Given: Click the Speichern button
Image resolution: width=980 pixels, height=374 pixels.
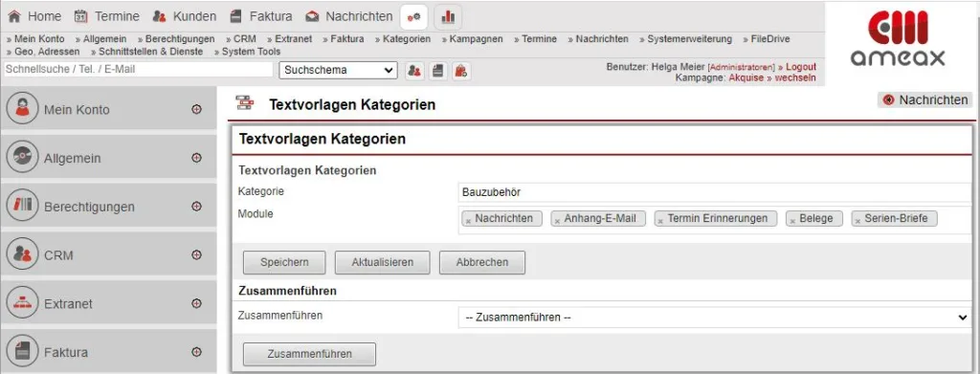Looking at the screenshot, I should coord(284,262).
